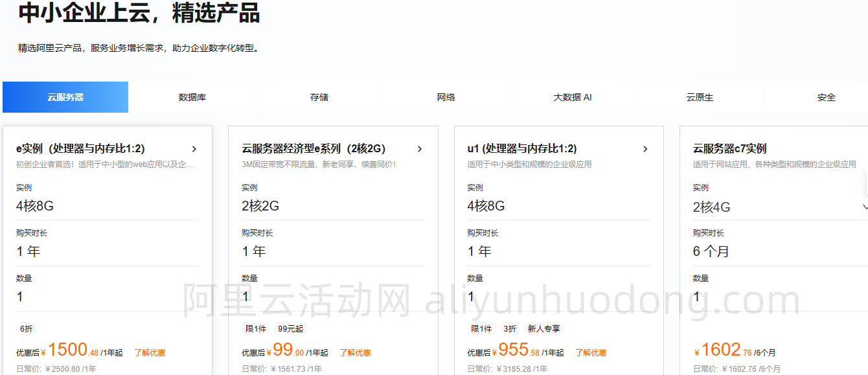Viewport: 868px width, 375px height.
Task: Click the 限1件 tag in 经济型e系列 card
Action: (x=256, y=329)
